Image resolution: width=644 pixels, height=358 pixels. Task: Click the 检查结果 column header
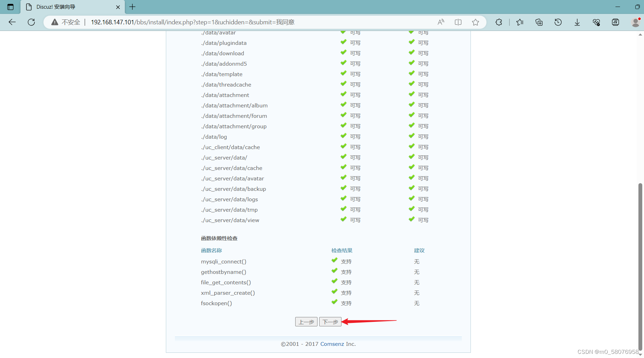[x=342, y=251]
